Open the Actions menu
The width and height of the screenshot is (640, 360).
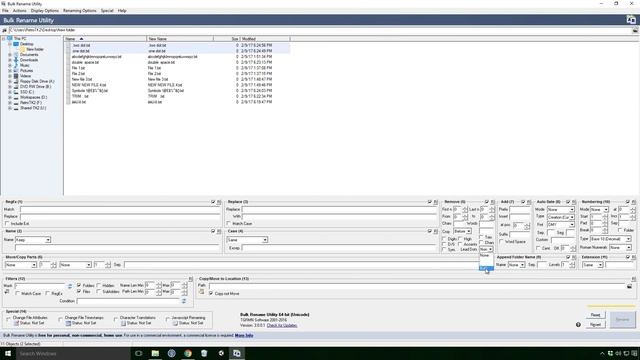click(x=19, y=11)
